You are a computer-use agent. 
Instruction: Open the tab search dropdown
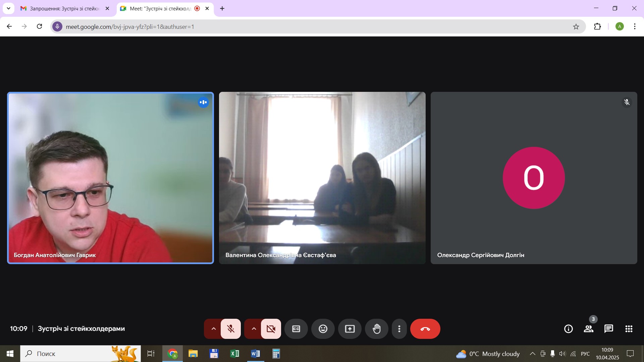pyautogui.click(x=8, y=8)
